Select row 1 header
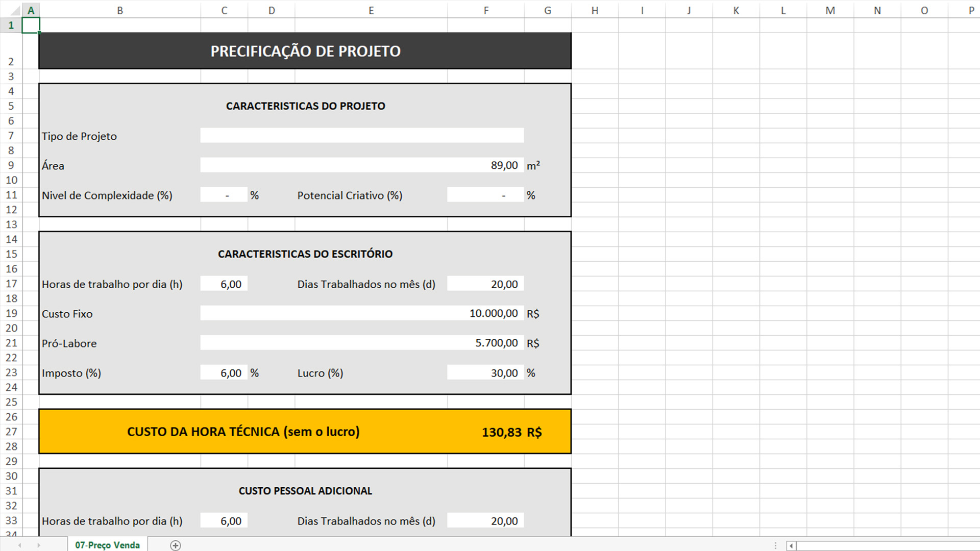Viewport: 980px width, 551px height. click(x=11, y=25)
